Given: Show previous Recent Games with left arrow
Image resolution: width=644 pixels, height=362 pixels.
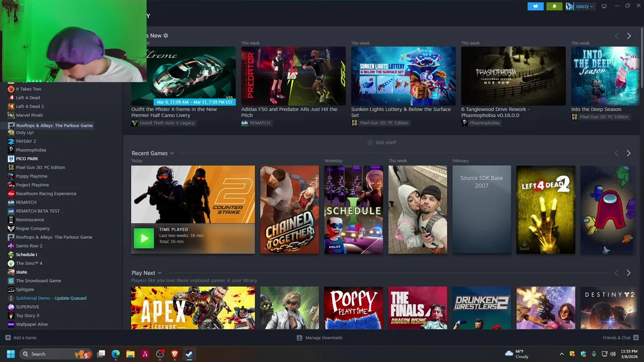Looking at the screenshot, I should 616,153.
